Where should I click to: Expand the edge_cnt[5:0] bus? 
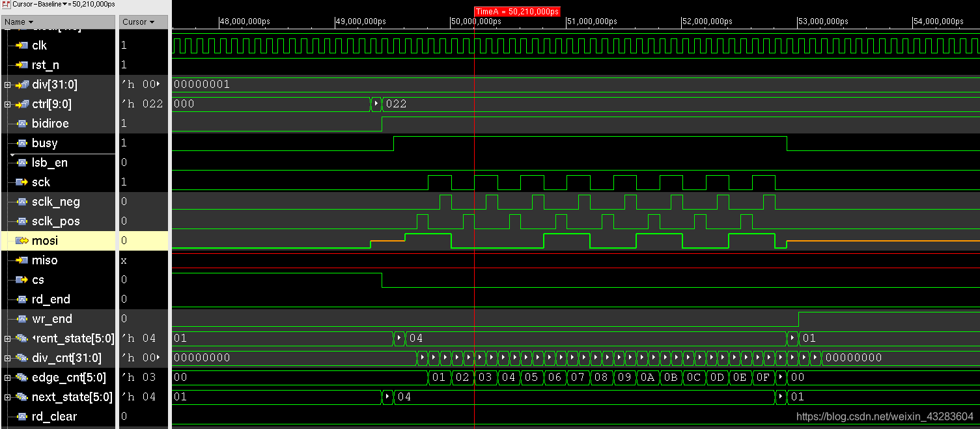[7, 378]
